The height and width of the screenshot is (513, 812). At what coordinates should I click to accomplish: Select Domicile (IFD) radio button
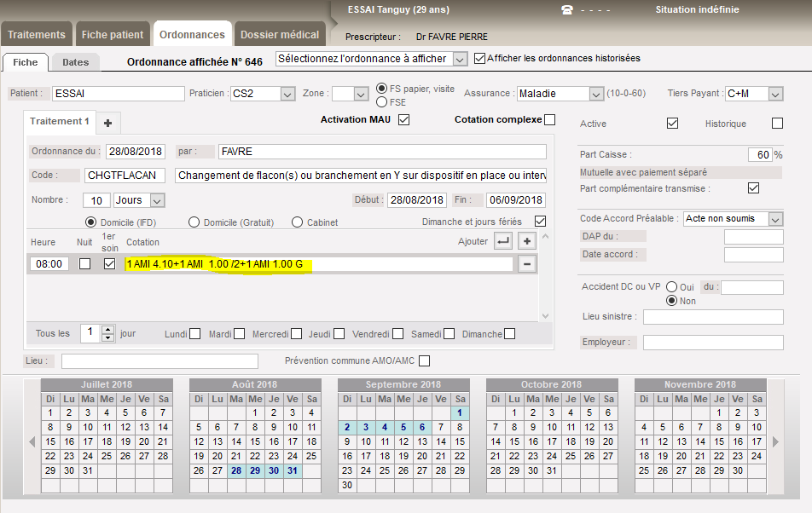click(90, 222)
